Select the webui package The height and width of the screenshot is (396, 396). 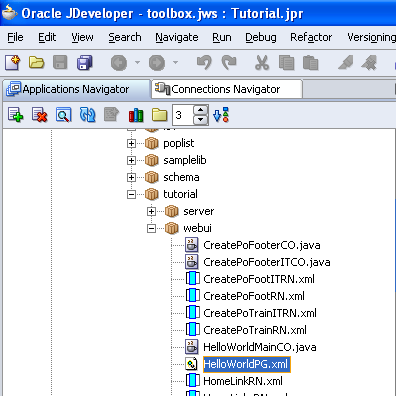click(x=197, y=228)
